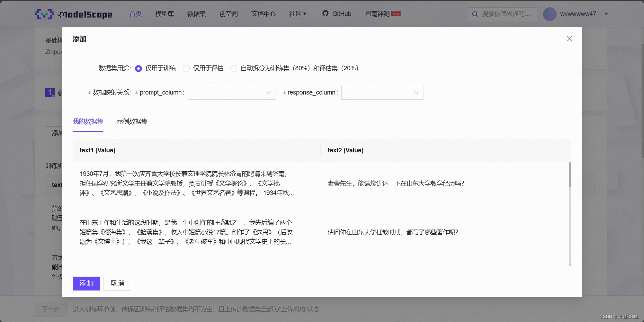Click the purple 添加 button
Image resolution: width=644 pixels, height=322 pixels.
(x=86, y=284)
